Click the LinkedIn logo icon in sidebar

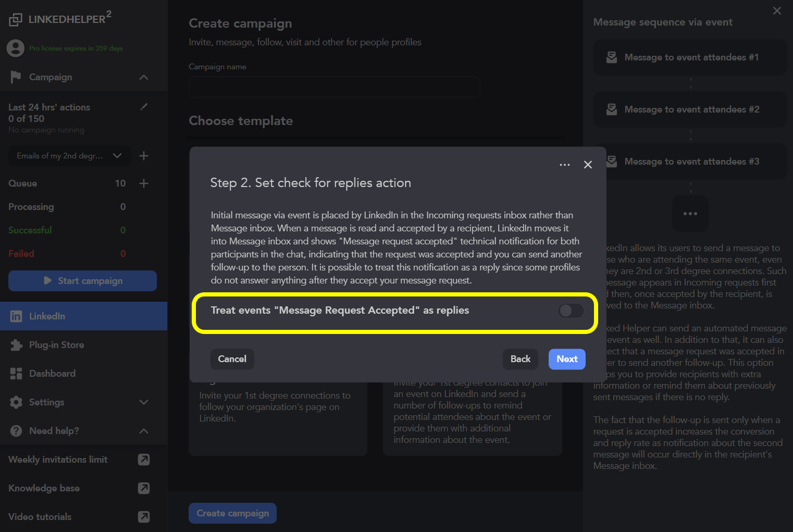[x=16, y=316]
